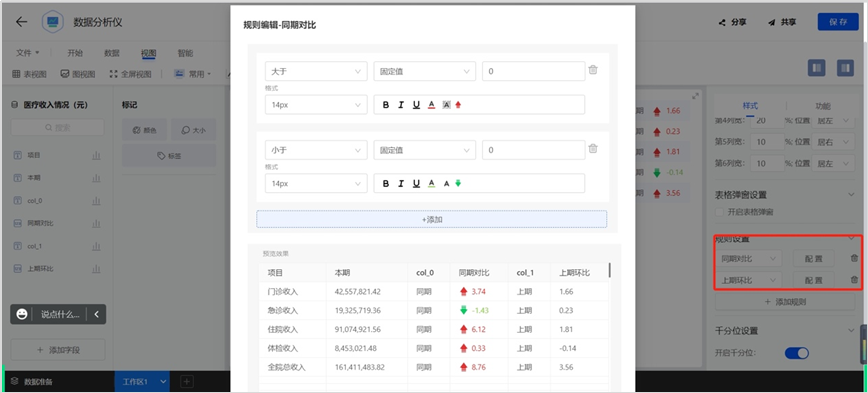Click the 颜色 mark button
Image resolution: width=868 pixels, height=393 pixels.
click(144, 130)
